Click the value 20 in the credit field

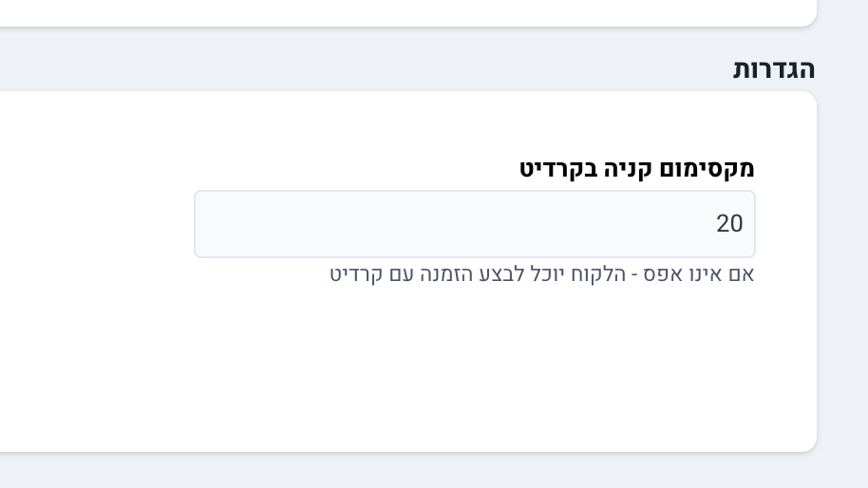729,224
